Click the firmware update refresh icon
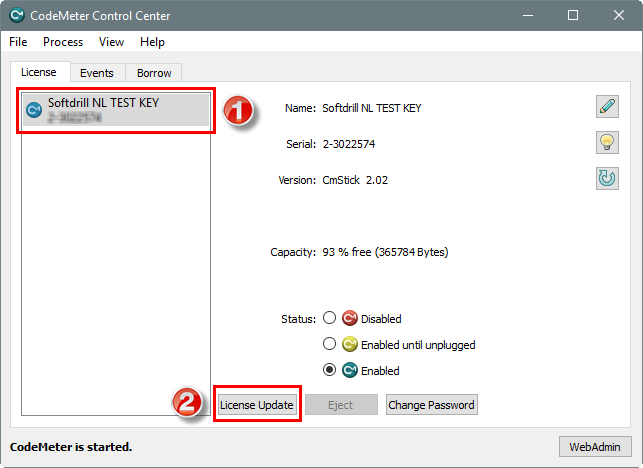The image size is (643, 468). point(606,178)
